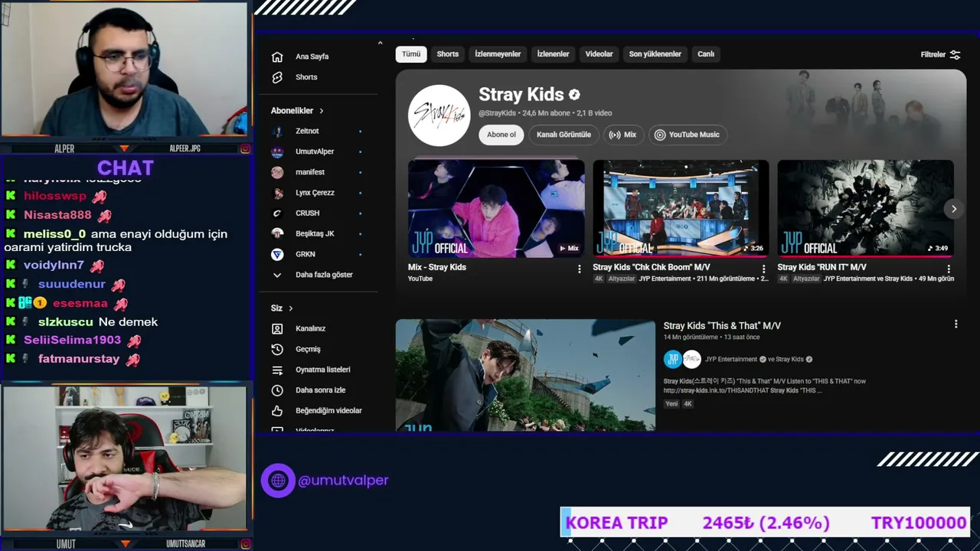Click Mix - Stray Kids title text
Viewport: 980px width, 551px height.
(437, 267)
